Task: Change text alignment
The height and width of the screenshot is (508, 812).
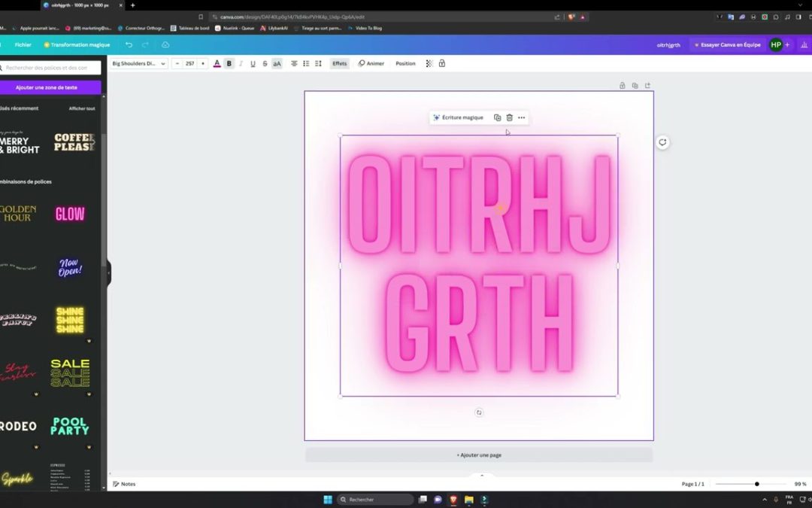Action: 294,64
